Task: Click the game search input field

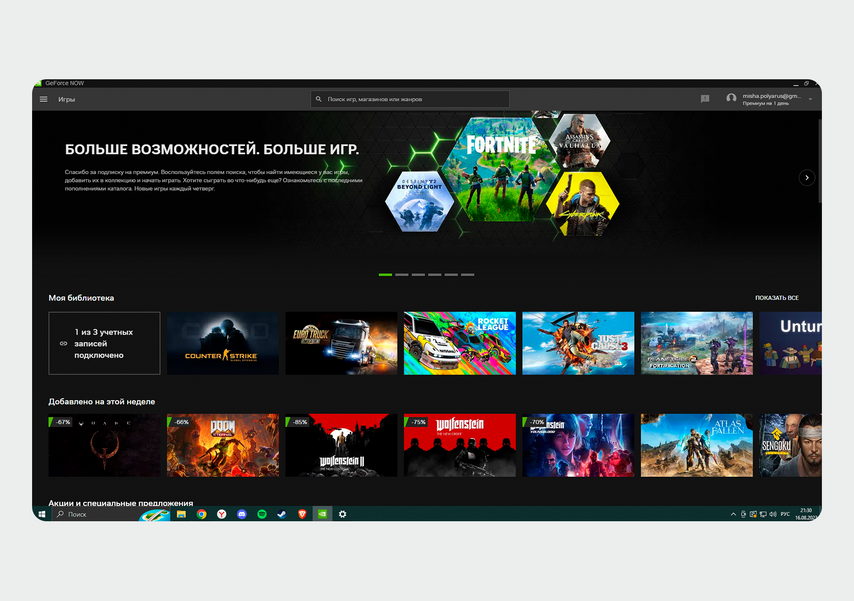Action: (410, 99)
